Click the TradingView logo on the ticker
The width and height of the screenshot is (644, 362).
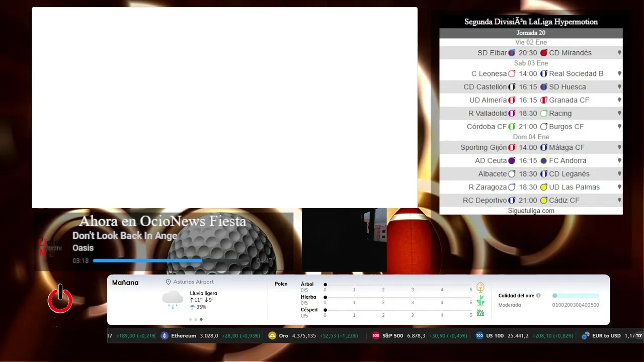coord(639,335)
